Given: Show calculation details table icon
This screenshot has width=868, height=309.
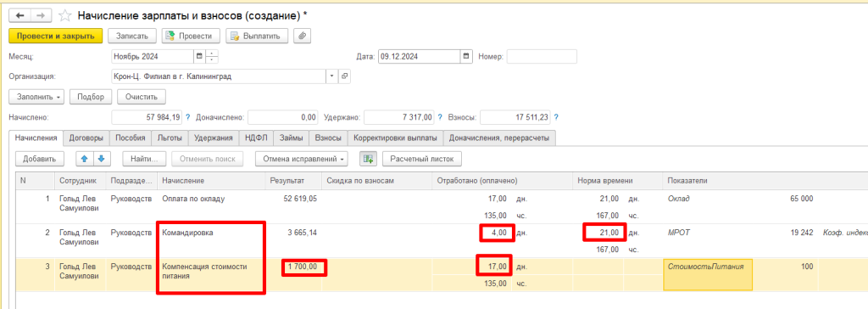Looking at the screenshot, I should pos(368,159).
